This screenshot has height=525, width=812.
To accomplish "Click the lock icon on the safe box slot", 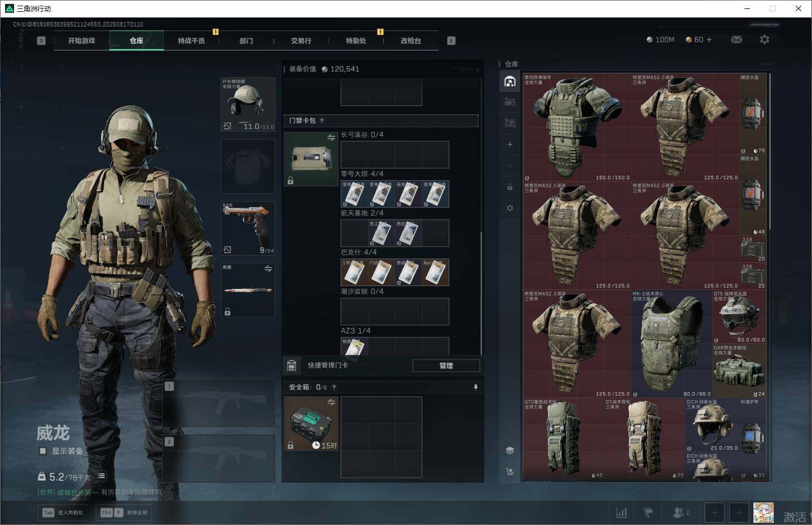I will pyautogui.click(x=291, y=445).
